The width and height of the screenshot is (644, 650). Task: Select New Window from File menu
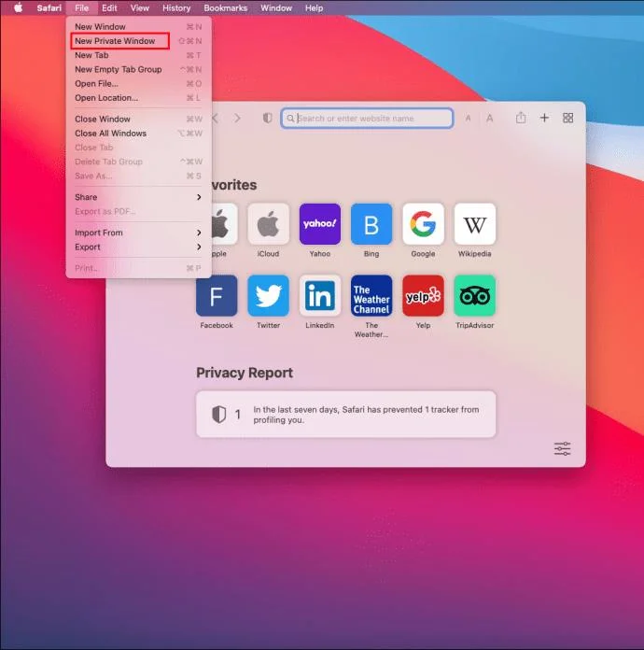pyautogui.click(x=138, y=26)
